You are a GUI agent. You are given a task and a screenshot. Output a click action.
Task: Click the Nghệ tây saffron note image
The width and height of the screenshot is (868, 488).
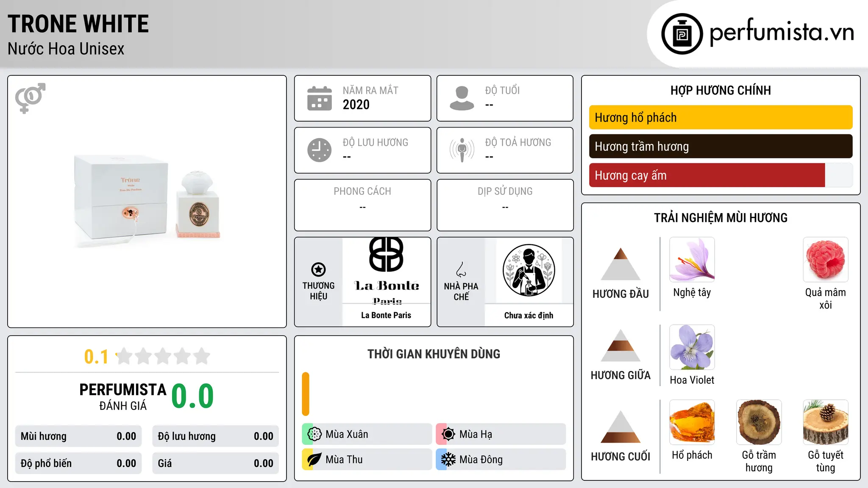(x=692, y=260)
